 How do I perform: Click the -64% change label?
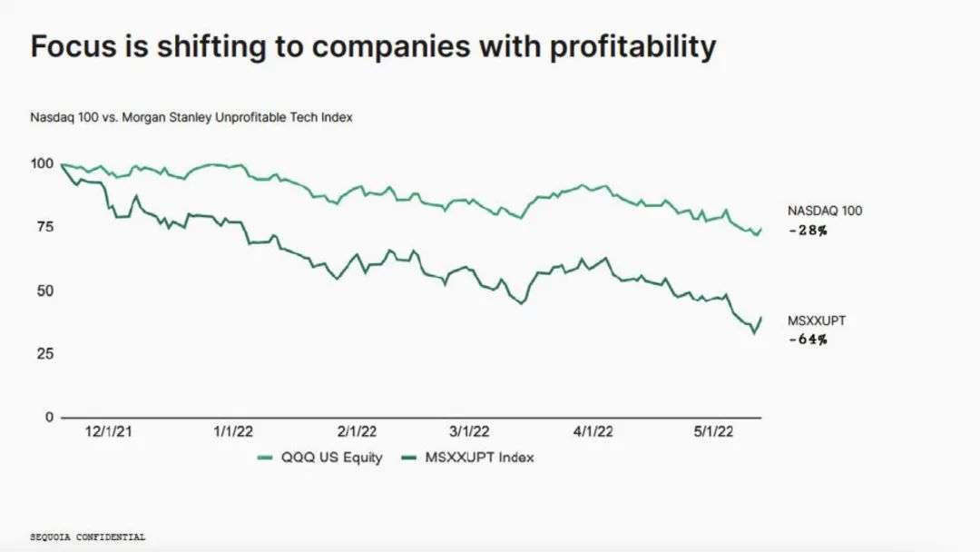[808, 340]
